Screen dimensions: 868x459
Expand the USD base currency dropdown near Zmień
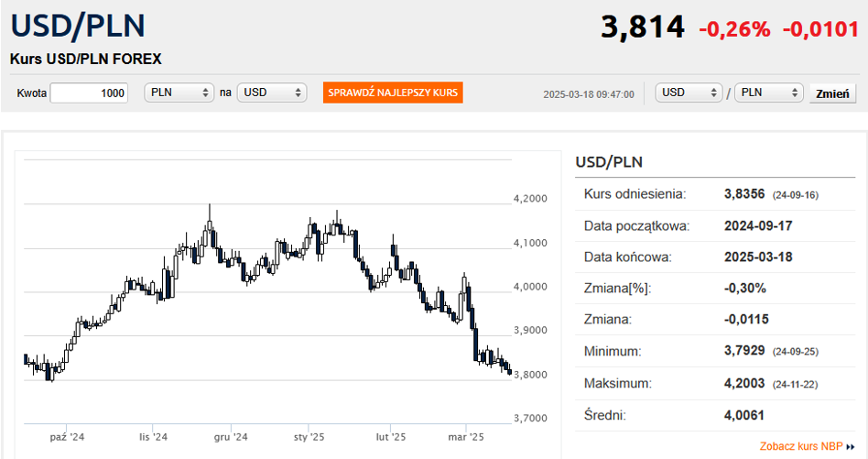tap(689, 93)
